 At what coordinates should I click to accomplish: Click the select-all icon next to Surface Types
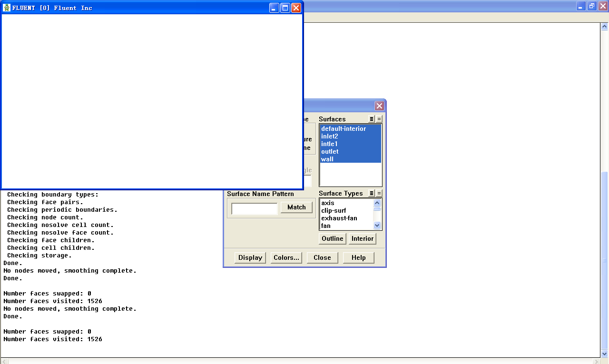[x=372, y=193]
